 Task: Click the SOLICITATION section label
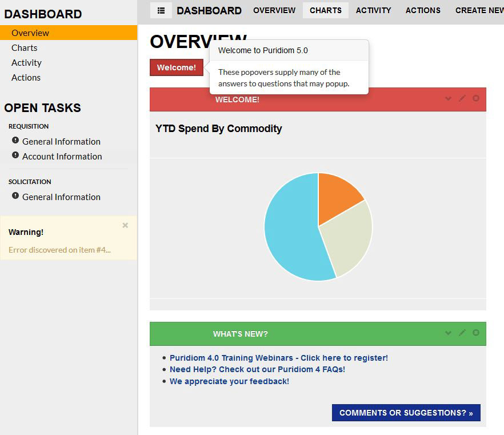point(30,182)
